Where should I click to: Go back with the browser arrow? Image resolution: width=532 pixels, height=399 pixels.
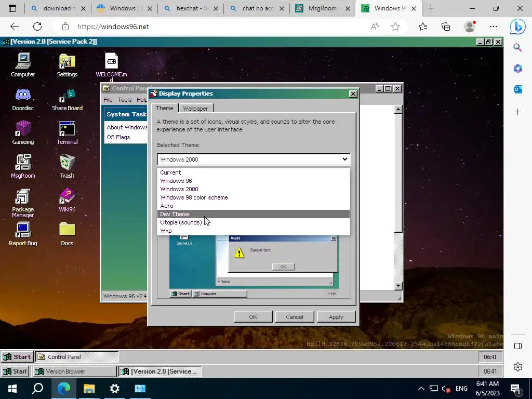14,26
